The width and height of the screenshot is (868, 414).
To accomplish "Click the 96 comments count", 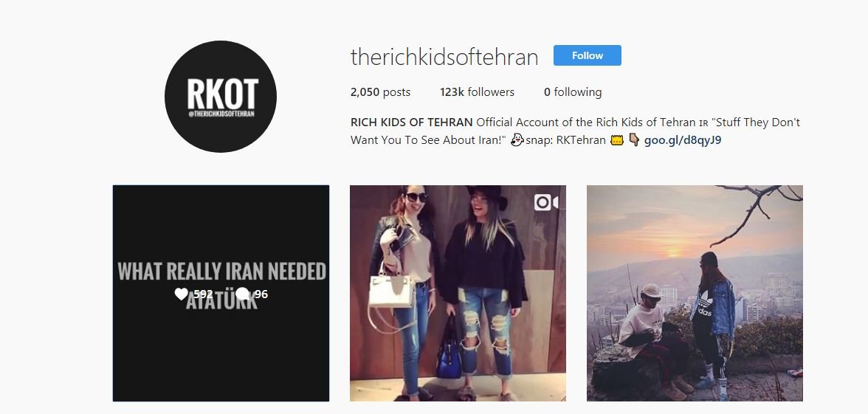I will pos(261,294).
